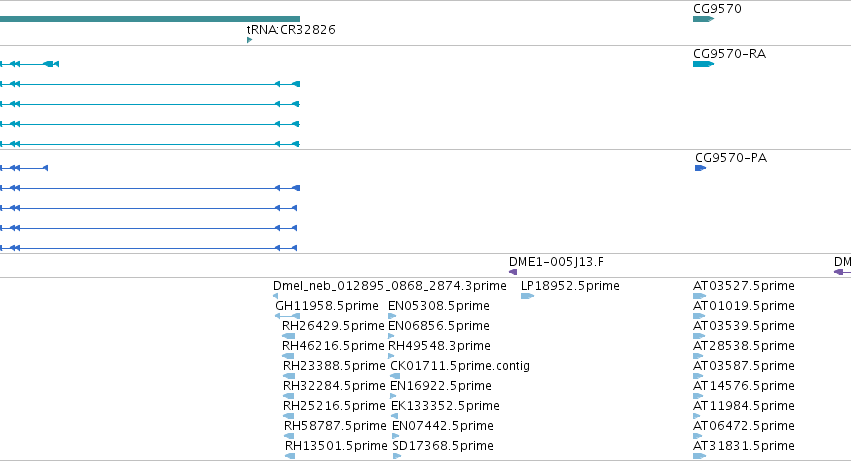Select the AT31831.5prime label
The height and width of the screenshot is (461, 851).
[x=744, y=446]
